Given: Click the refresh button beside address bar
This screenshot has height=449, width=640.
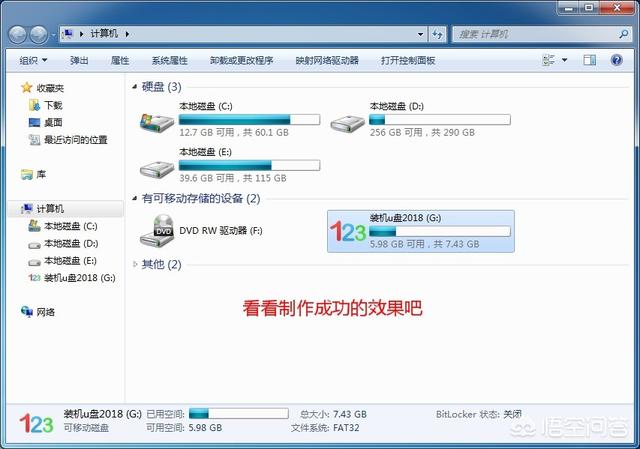Looking at the screenshot, I should point(438,34).
